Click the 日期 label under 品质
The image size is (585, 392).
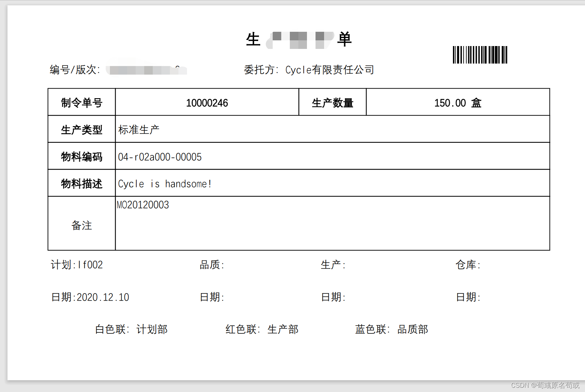[212, 297]
